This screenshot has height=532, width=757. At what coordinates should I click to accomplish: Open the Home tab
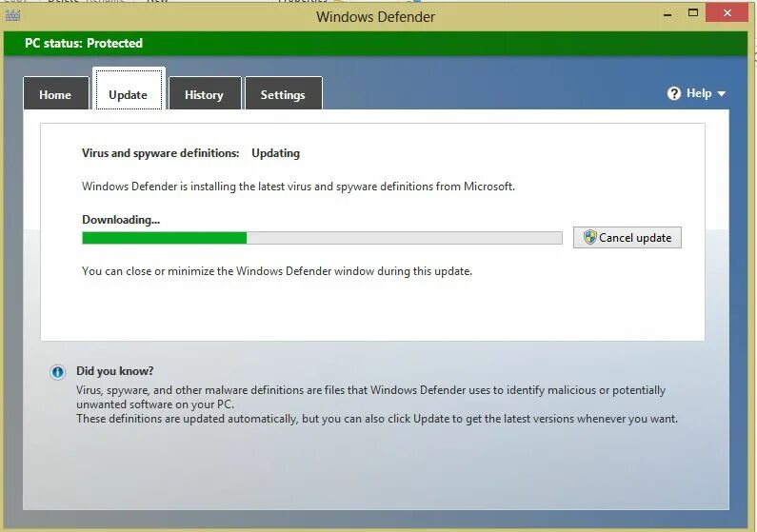[x=56, y=93]
